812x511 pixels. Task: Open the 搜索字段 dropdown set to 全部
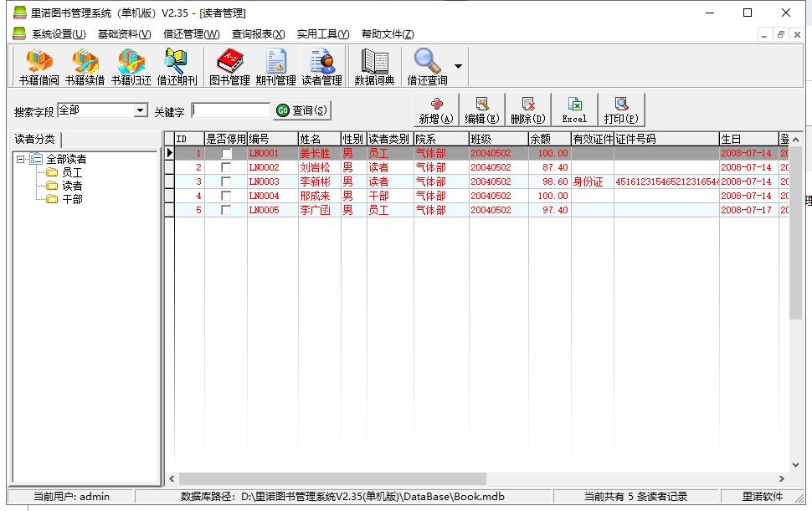pos(140,110)
